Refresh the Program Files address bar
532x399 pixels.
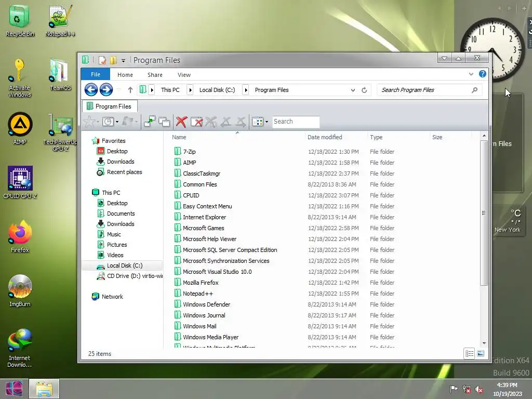(x=364, y=90)
